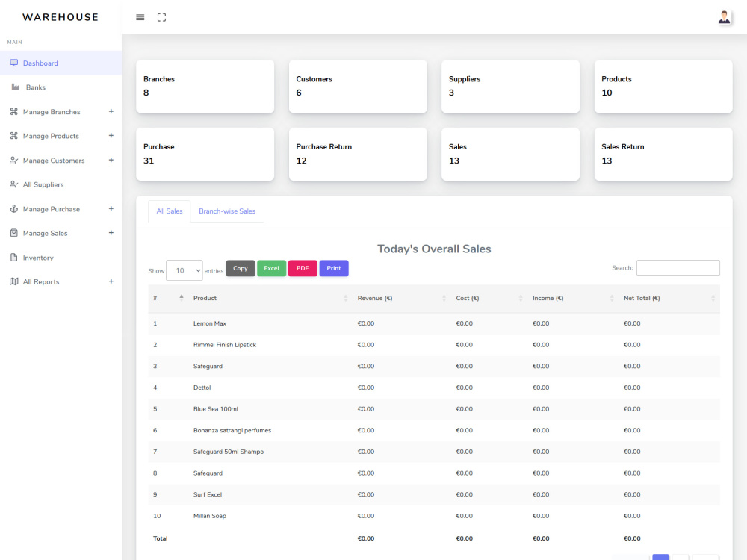Viewport: 747px width, 560px height.
Task: Open the Dashboard menu item
Action: pyautogui.click(x=61, y=63)
